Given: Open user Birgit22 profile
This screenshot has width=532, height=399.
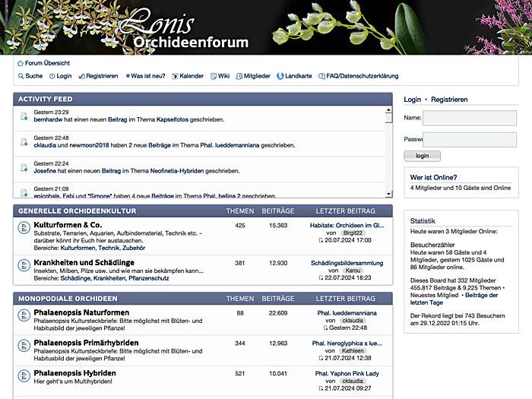Looking at the screenshot, I should click(353, 233).
